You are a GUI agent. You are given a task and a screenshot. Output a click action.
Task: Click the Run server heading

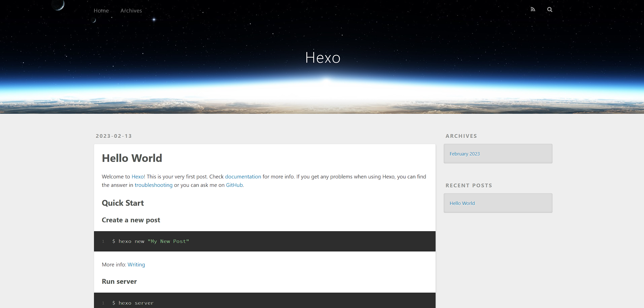click(119, 281)
